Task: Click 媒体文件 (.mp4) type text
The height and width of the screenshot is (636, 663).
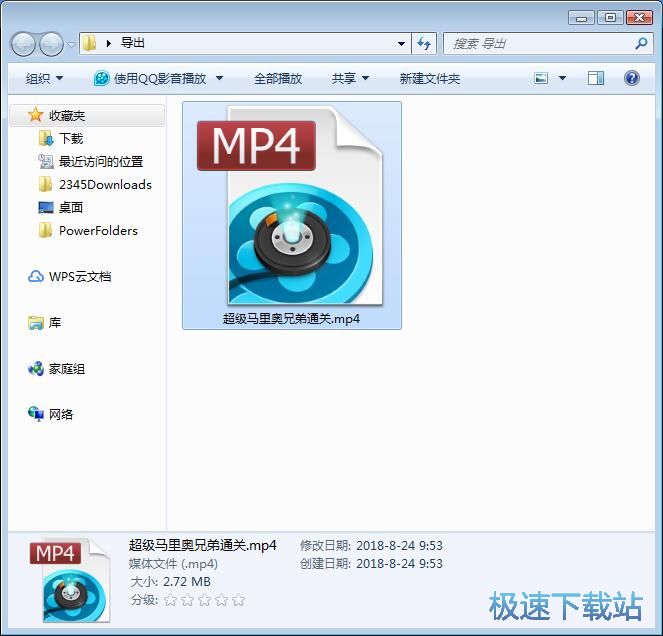Action: [173, 564]
